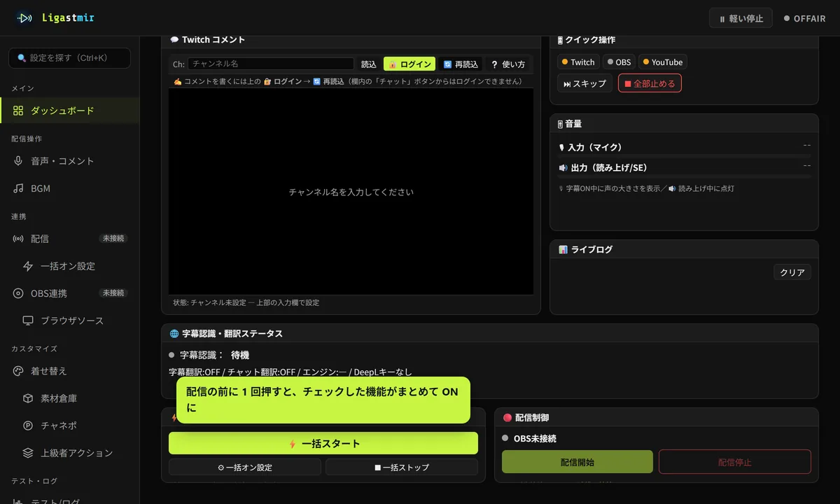840x504 pixels.
Task: Open ブラウザソース sidebar entry
Action: pos(70,321)
